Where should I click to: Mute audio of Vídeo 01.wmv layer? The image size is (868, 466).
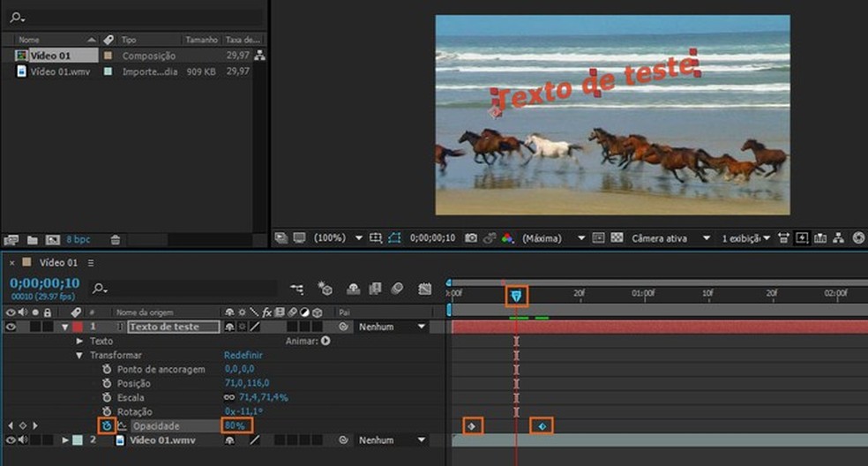point(22,440)
